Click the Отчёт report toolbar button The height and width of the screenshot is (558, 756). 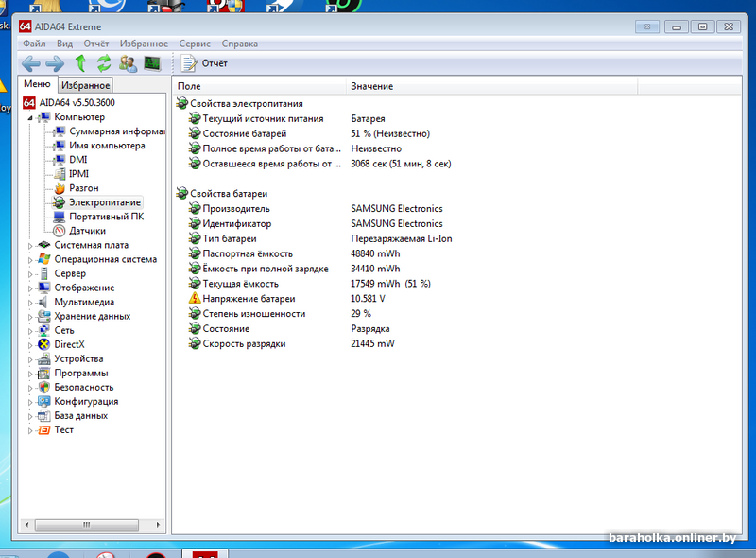point(204,63)
